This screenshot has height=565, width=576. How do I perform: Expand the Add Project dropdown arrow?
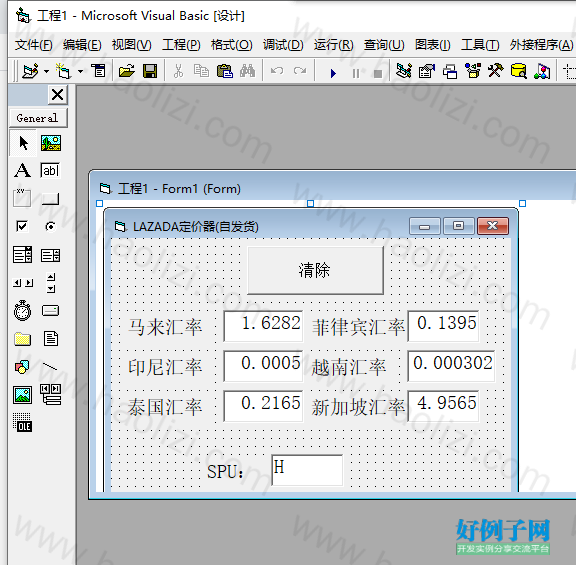pyautogui.click(x=46, y=72)
